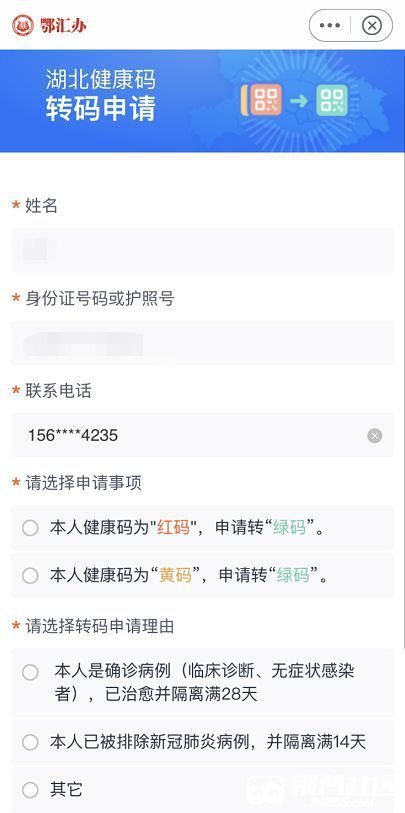Tap the 鄂汇办 app name text
The height and width of the screenshot is (813, 405).
point(63,25)
